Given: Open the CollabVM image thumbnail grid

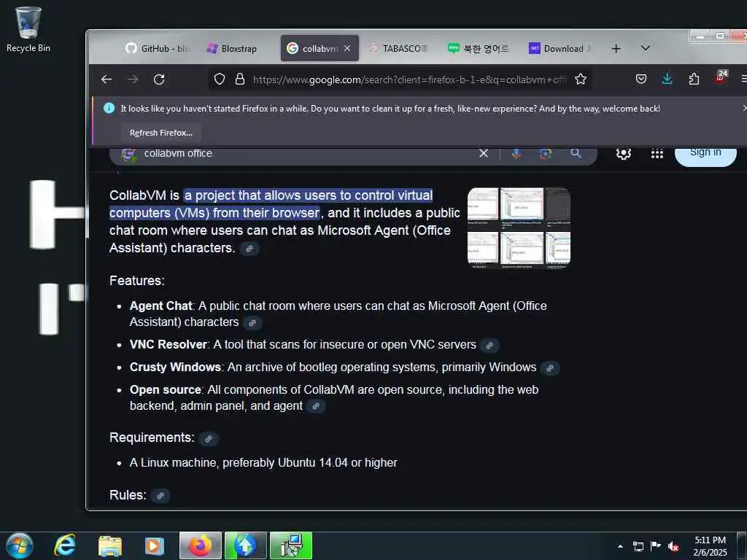Looking at the screenshot, I should point(519,227).
